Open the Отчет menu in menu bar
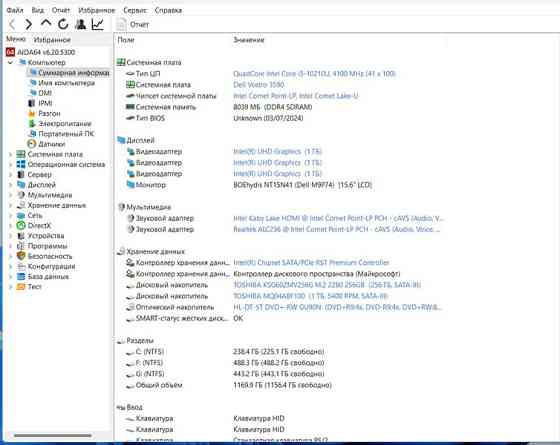 pos(61,10)
